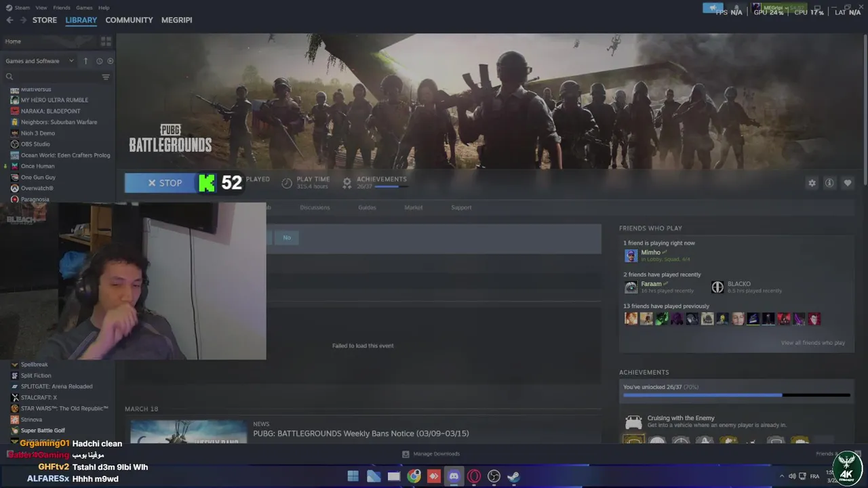The width and height of the screenshot is (868, 488).
Task: Open the PUBG settings gear icon
Action: click(812, 183)
